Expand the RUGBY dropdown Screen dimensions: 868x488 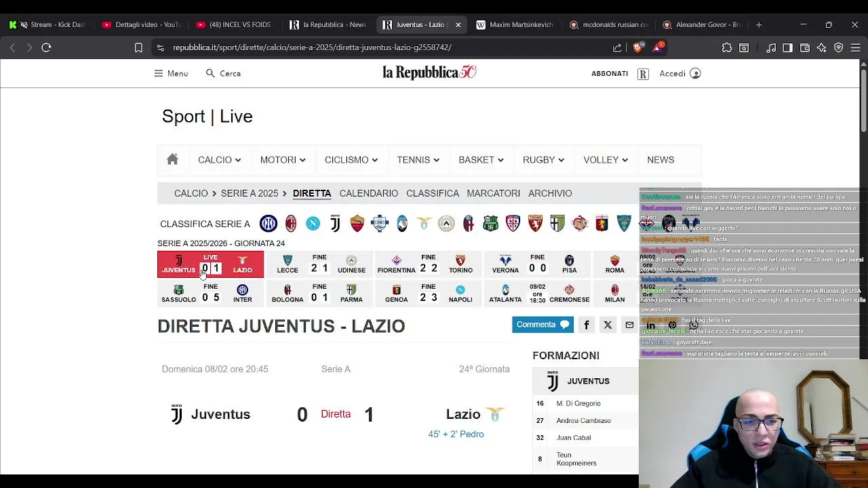pyautogui.click(x=543, y=160)
